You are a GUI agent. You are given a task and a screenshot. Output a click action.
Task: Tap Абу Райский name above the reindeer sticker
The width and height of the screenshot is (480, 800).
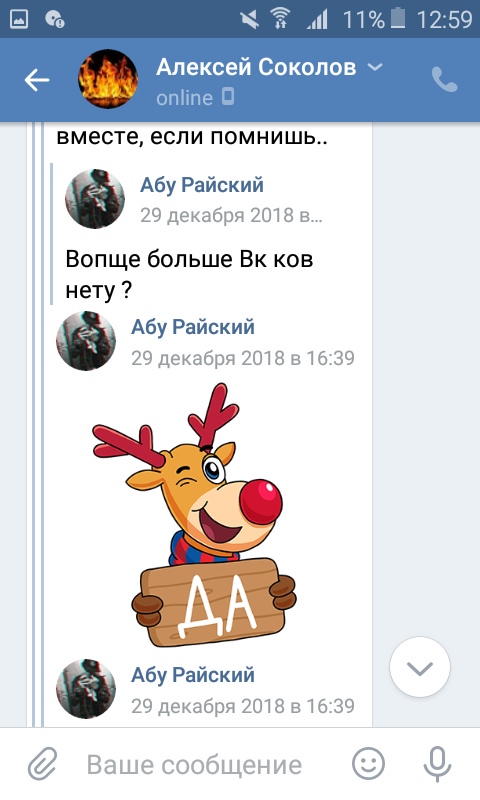coord(193,327)
